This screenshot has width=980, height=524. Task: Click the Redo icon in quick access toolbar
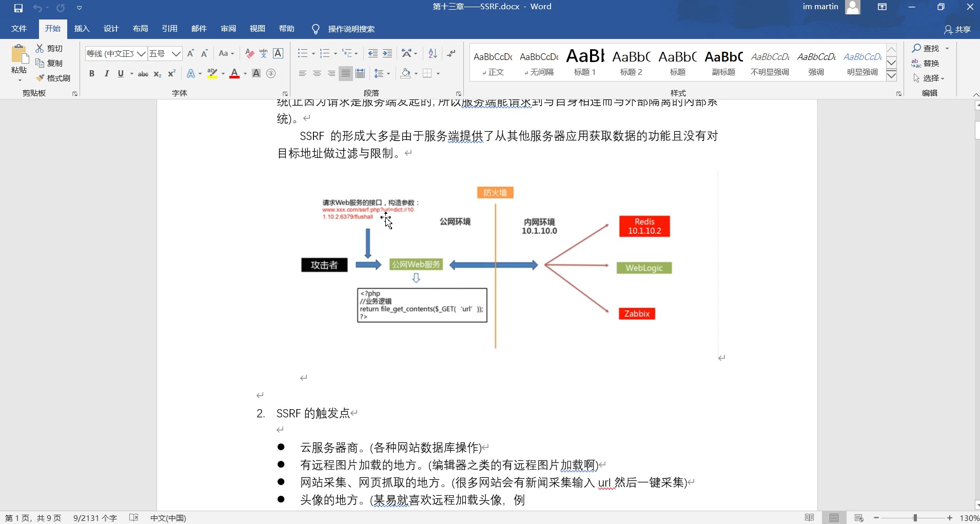point(61,8)
